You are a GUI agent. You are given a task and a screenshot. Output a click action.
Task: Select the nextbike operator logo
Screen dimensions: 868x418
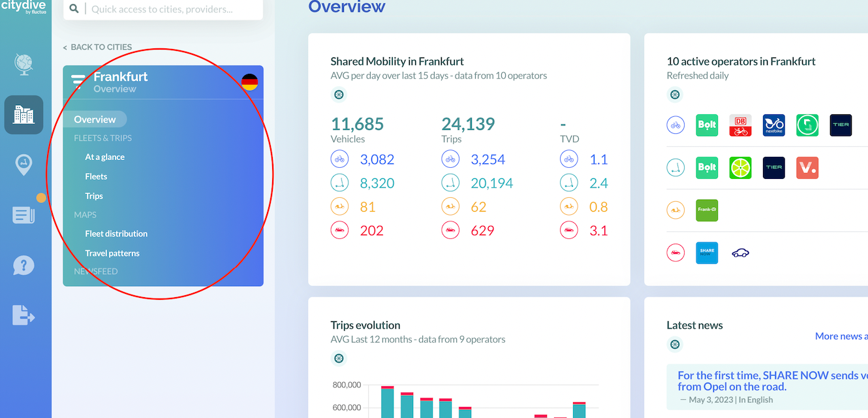tap(774, 125)
